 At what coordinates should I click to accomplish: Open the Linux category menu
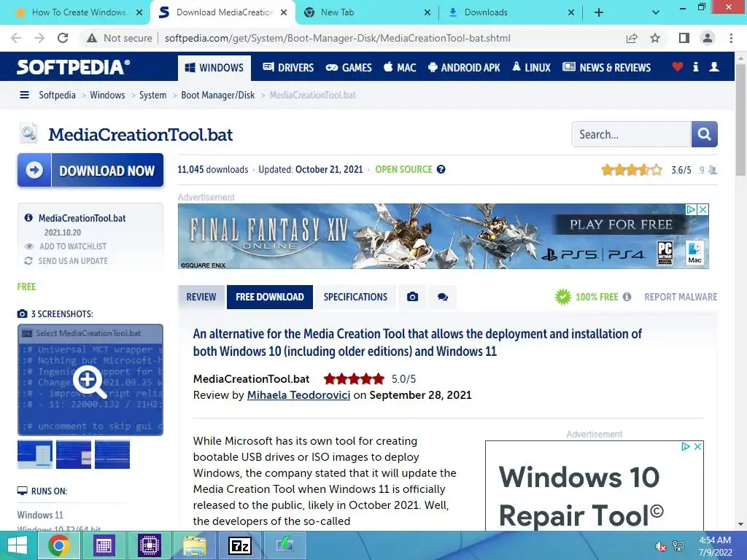[531, 68]
